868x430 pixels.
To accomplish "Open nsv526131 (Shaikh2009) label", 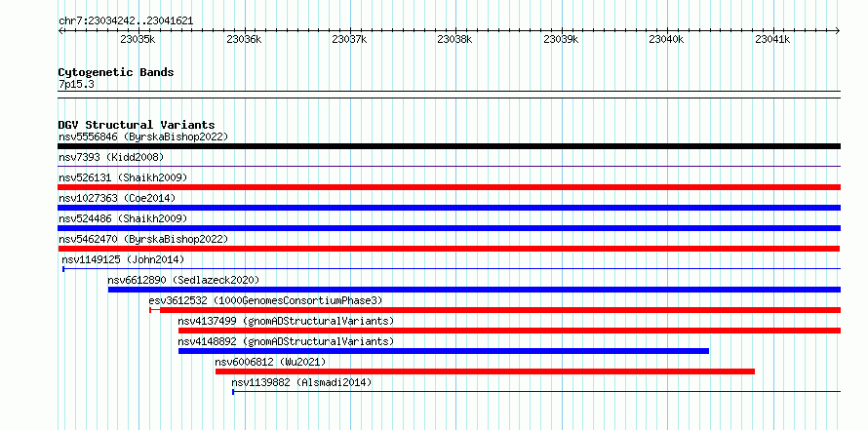I will click(x=123, y=177).
